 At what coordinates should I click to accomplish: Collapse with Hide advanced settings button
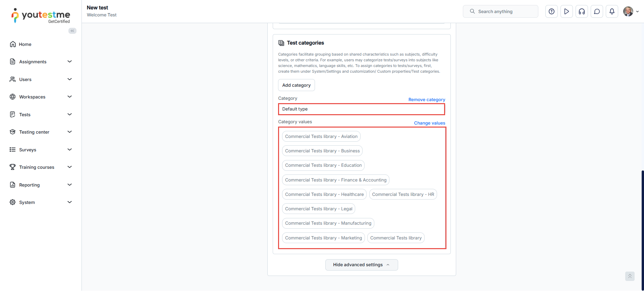pyautogui.click(x=361, y=265)
